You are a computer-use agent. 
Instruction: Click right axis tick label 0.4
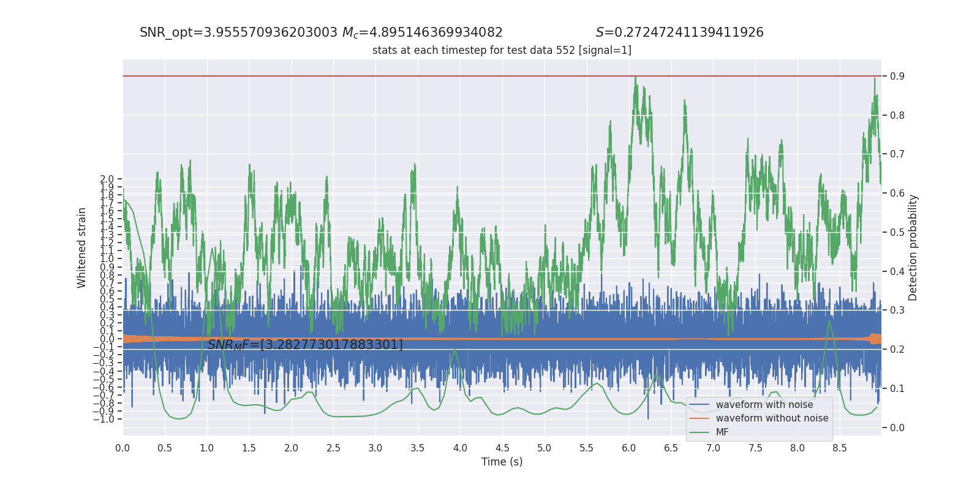(897, 271)
